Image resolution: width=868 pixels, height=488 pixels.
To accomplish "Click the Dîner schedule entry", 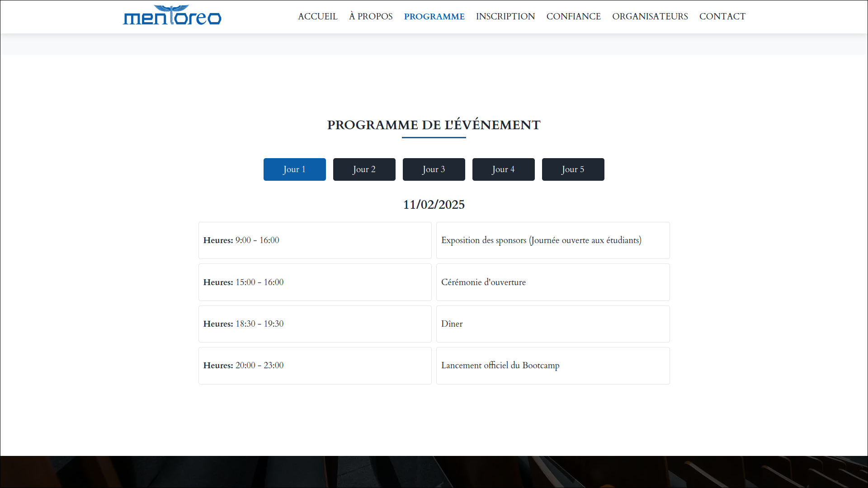I will pyautogui.click(x=552, y=324).
